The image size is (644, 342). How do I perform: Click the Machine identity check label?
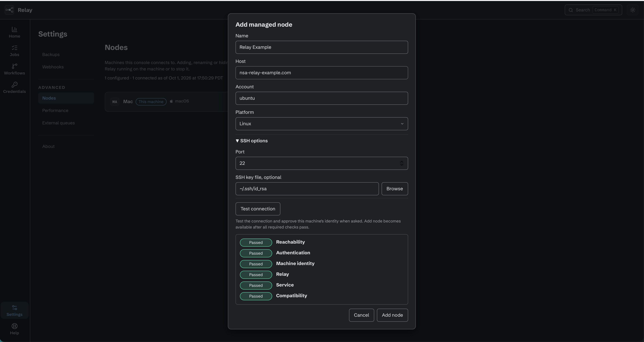[x=295, y=264]
